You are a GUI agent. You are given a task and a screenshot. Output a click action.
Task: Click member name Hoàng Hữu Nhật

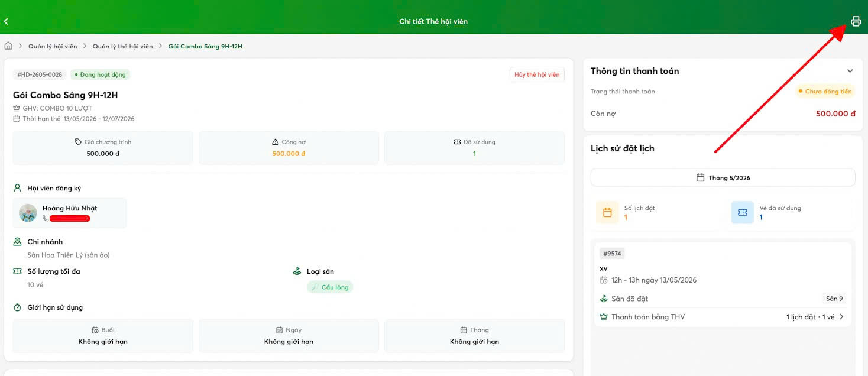coord(70,208)
